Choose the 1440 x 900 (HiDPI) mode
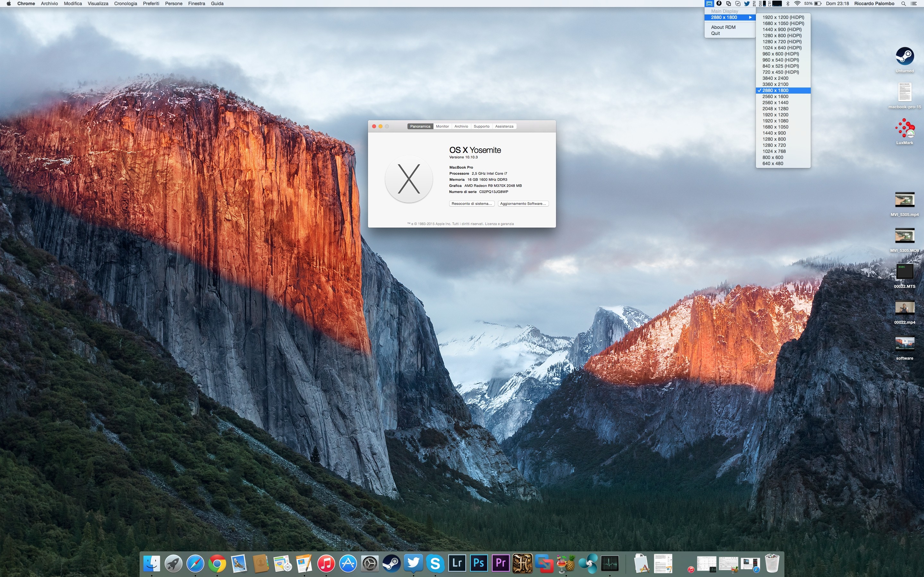Image resolution: width=924 pixels, height=577 pixels. pos(782,29)
